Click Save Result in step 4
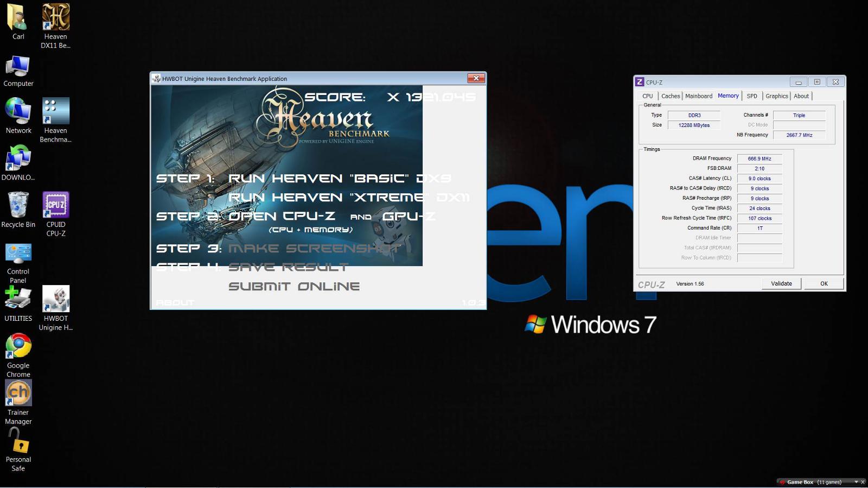 coord(288,267)
